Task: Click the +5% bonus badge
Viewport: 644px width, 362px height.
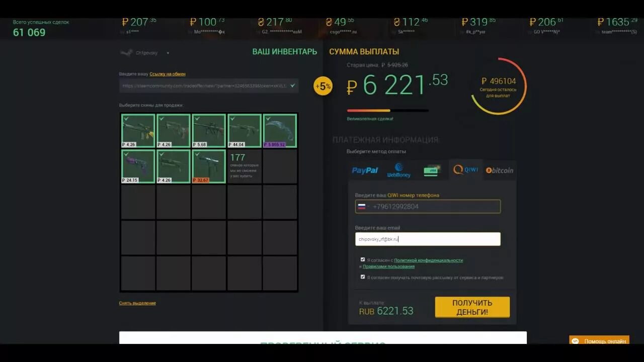Action: tap(323, 86)
